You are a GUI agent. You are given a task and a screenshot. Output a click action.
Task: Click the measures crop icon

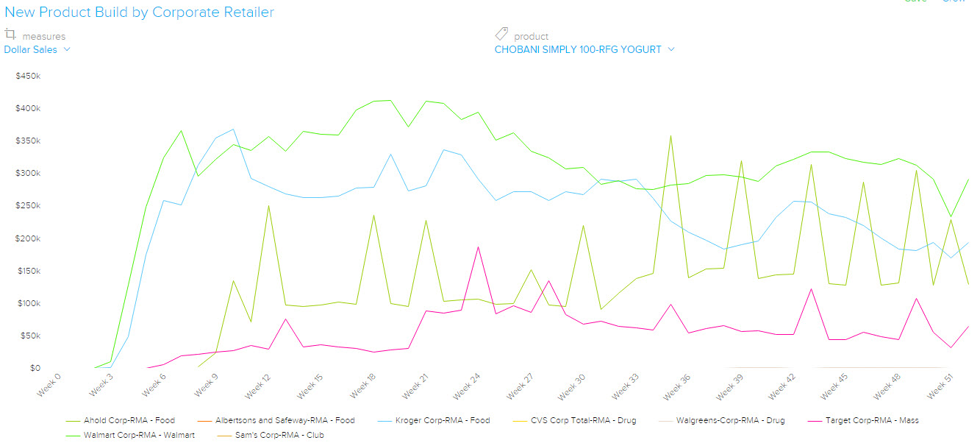coord(10,35)
